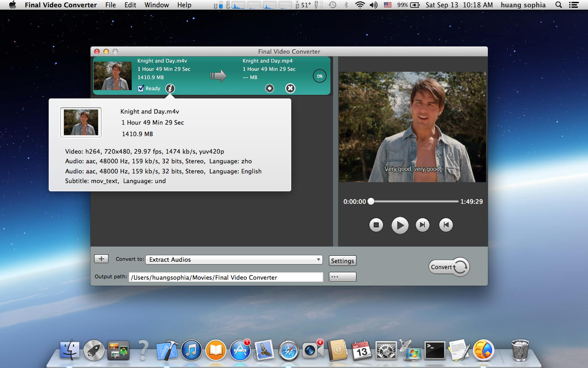Jump back to start of preview
588x368 pixels.
tap(446, 225)
